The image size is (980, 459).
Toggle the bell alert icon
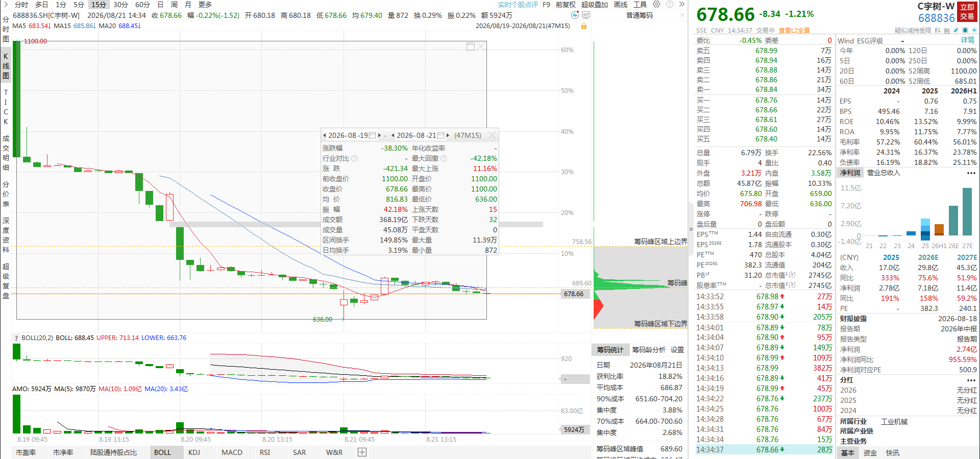tap(965, 30)
